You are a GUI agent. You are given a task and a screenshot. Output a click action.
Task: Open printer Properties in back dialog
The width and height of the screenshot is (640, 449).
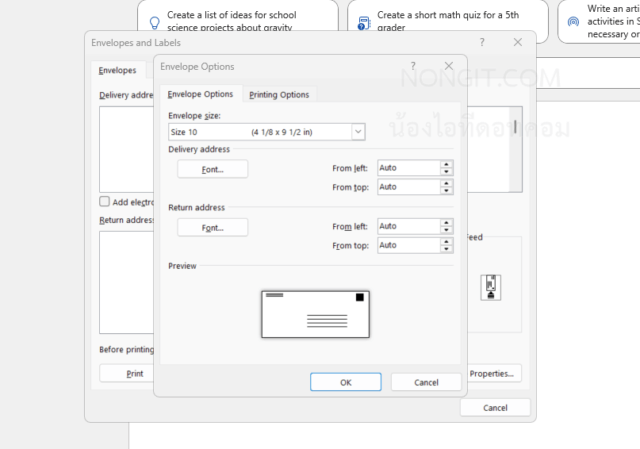pos(494,373)
